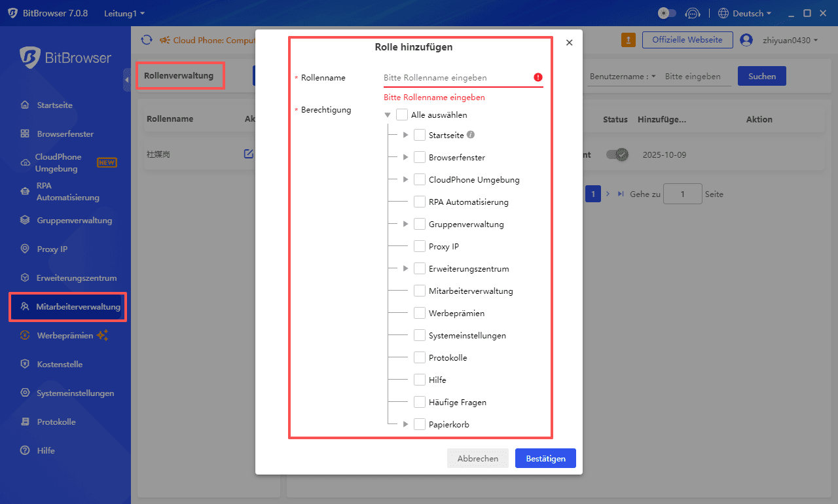The image size is (838, 504).
Task: Click the refresh icon next to Cloud Phone
Action: (x=147, y=40)
